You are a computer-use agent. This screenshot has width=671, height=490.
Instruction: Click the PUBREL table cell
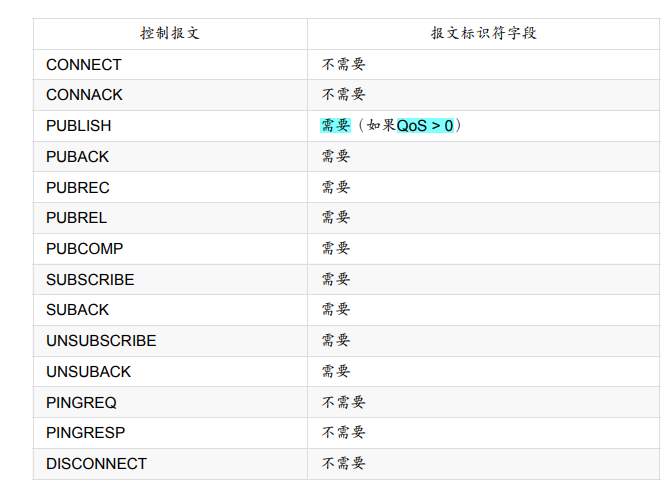pos(77,218)
